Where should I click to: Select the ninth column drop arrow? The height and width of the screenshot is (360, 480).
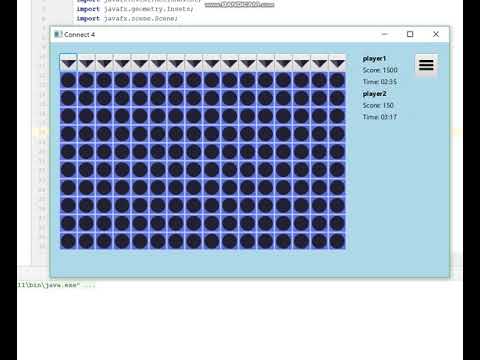coord(212,63)
